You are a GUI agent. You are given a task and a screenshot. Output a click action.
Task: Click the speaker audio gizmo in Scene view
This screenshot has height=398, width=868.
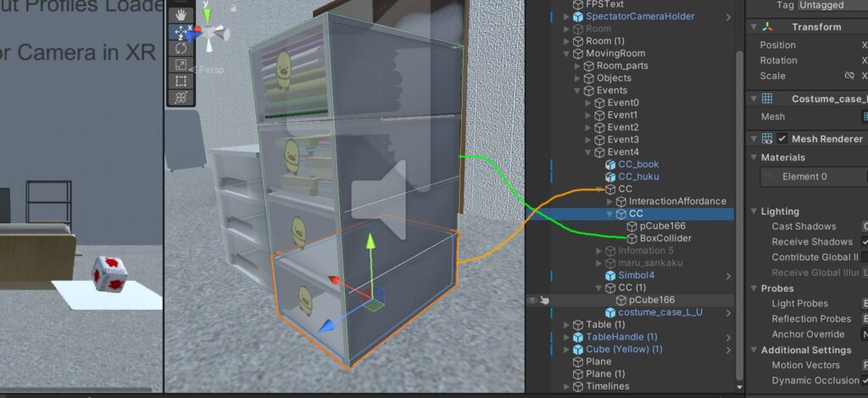(x=380, y=199)
